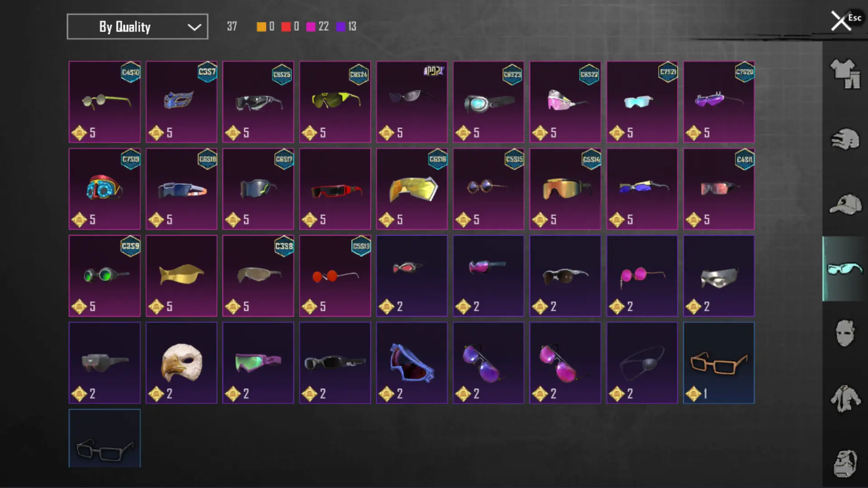This screenshot has height=488, width=868.
Task: Filter by pink quality count 22
Action: [x=318, y=27]
